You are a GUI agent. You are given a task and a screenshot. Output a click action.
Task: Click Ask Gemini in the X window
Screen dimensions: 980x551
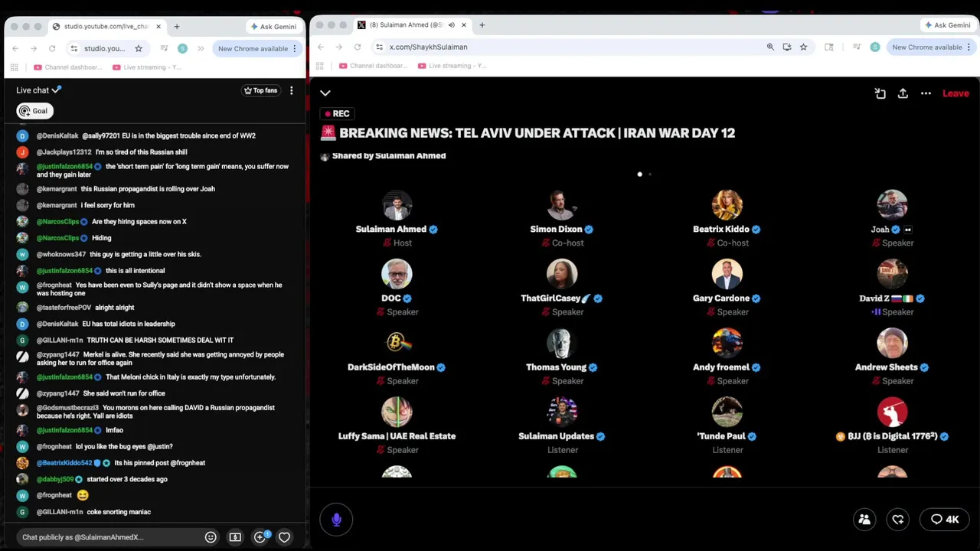(948, 25)
